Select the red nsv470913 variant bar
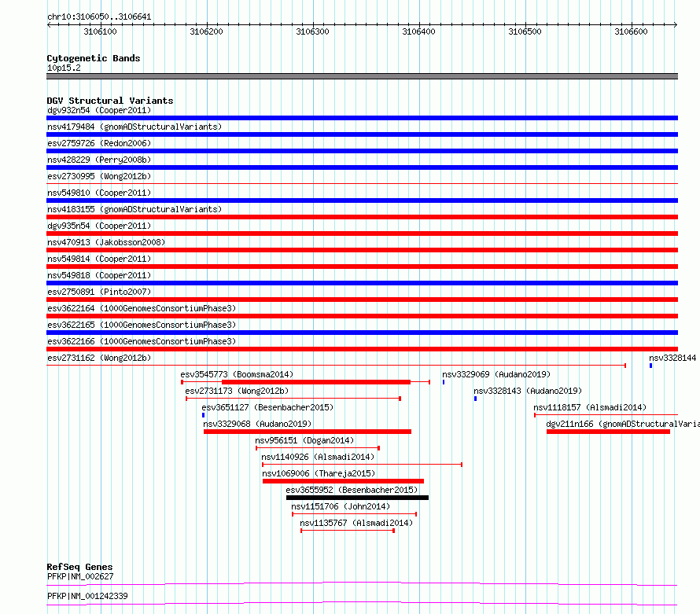 pos(362,250)
